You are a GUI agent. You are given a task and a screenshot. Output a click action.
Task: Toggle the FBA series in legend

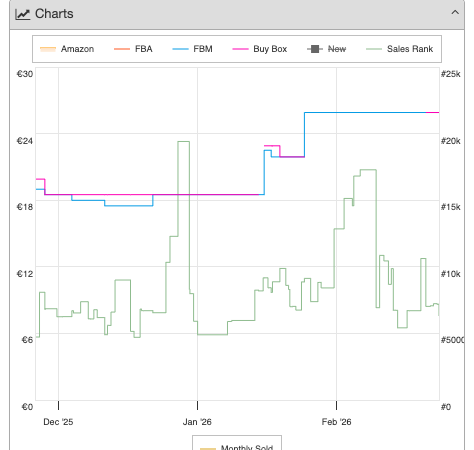coord(133,49)
